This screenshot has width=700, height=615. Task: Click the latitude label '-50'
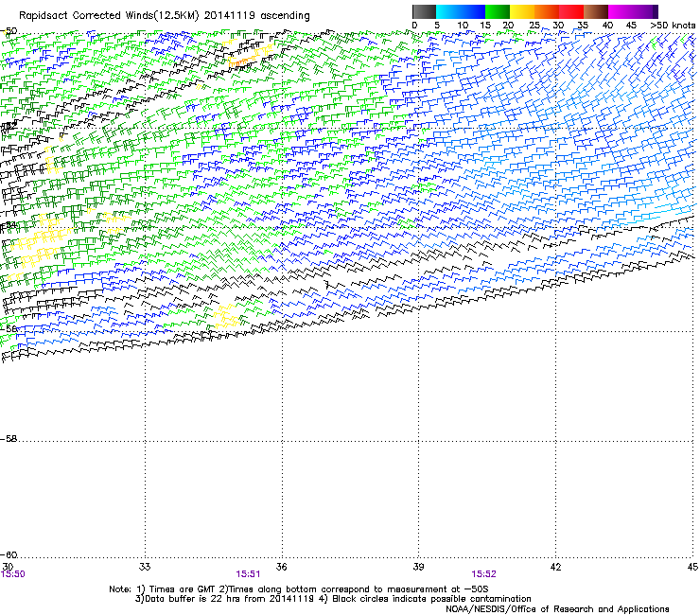(x=9, y=31)
